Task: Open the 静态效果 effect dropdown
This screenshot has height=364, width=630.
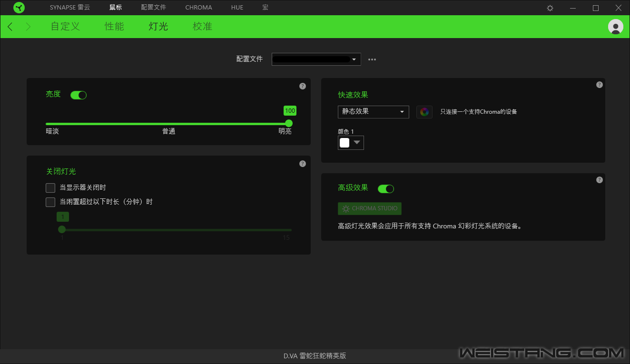Action: 373,112
